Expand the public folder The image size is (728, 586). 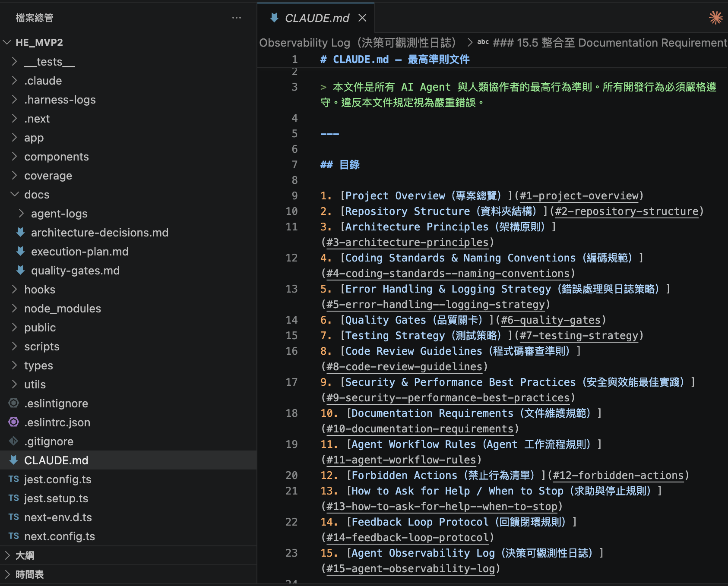point(14,327)
